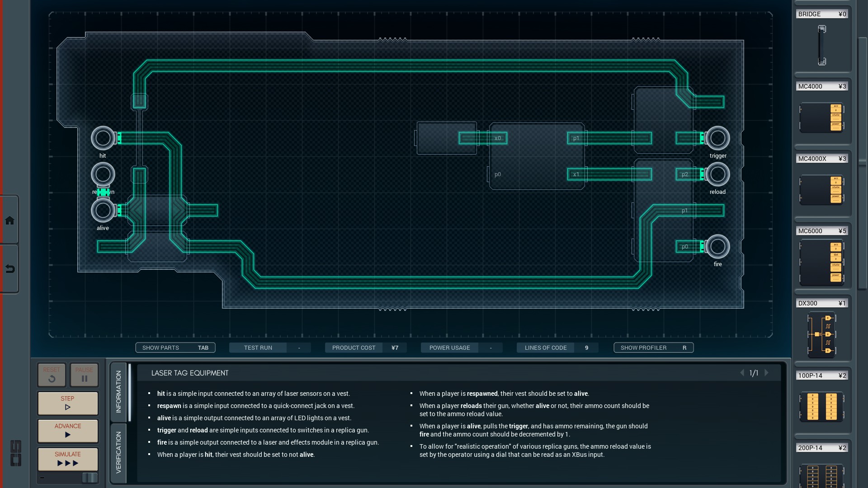Click the undo back arrow icon
Image resolution: width=868 pixels, height=488 pixels.
click(9, 269)
